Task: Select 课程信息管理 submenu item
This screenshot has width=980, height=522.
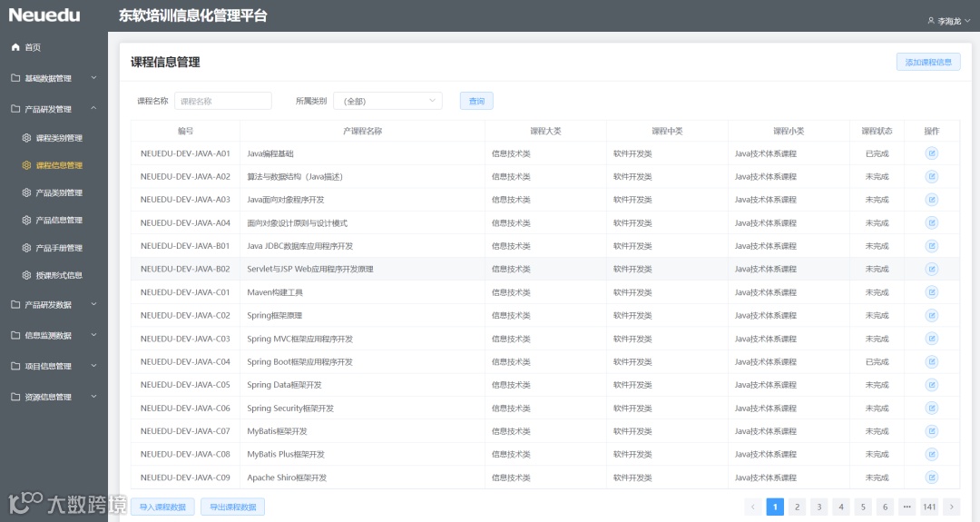Action: 54,165
